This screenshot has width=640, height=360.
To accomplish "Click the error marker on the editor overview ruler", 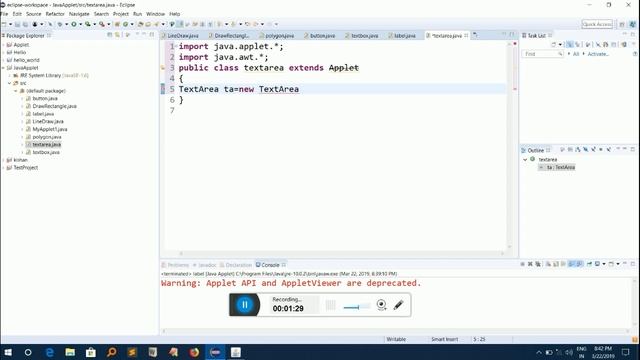I will pos(515,89).
